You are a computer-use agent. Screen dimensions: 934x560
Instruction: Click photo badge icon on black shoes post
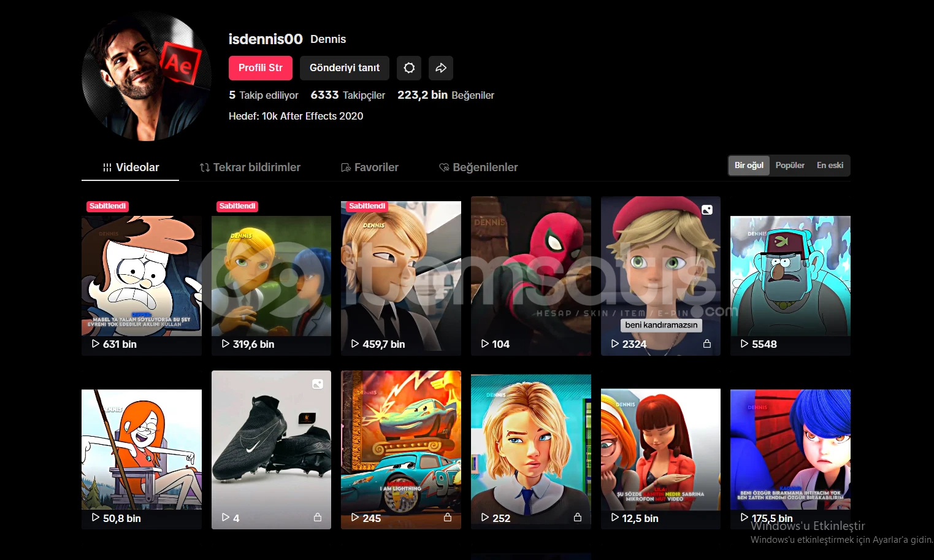click(318, 384)
